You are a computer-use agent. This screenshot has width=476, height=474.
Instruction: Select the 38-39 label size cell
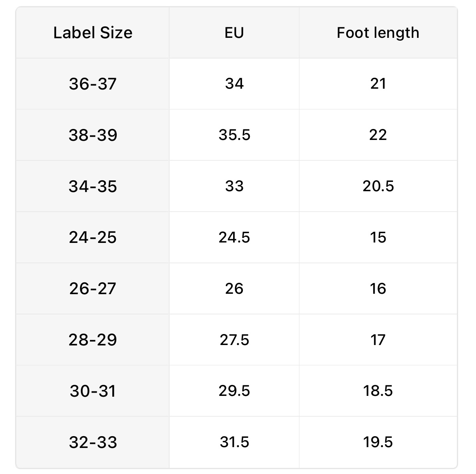(93, 135)
